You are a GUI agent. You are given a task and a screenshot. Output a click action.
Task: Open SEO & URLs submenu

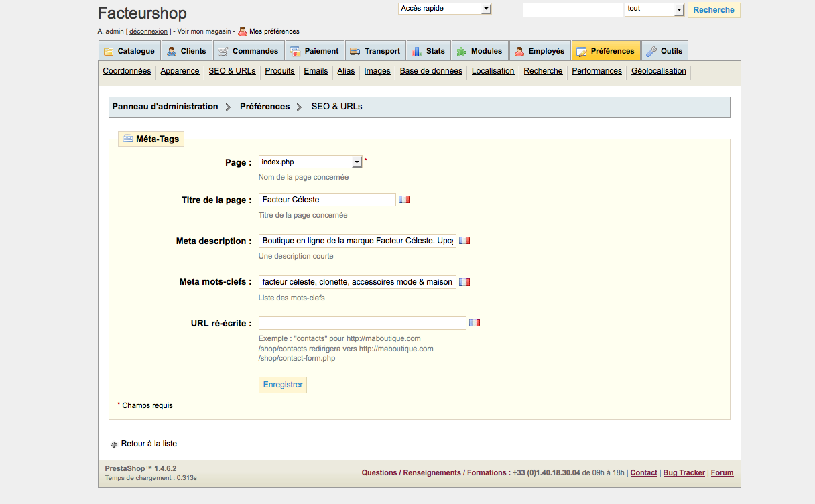232,71
